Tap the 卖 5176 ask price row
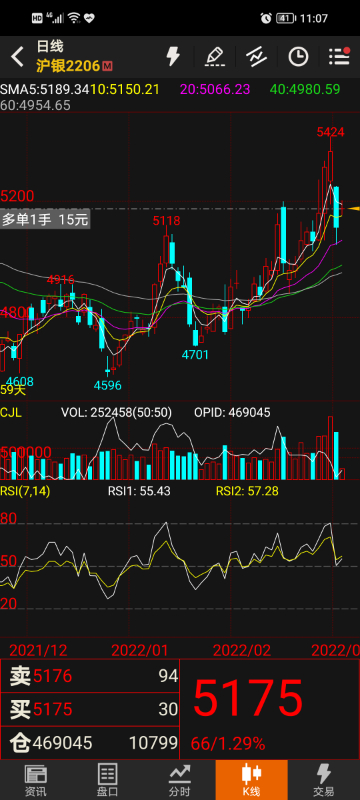 [x=90, y=676]
